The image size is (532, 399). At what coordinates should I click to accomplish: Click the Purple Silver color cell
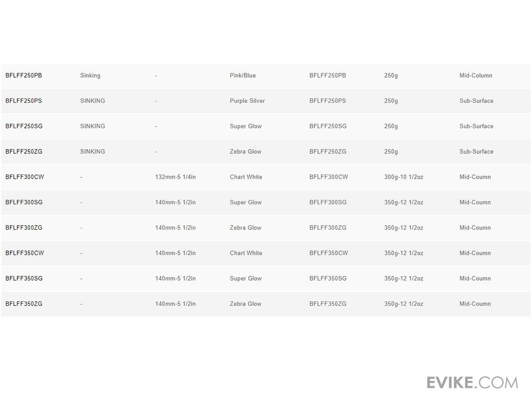pyautogui.click(x=247, y=101)
